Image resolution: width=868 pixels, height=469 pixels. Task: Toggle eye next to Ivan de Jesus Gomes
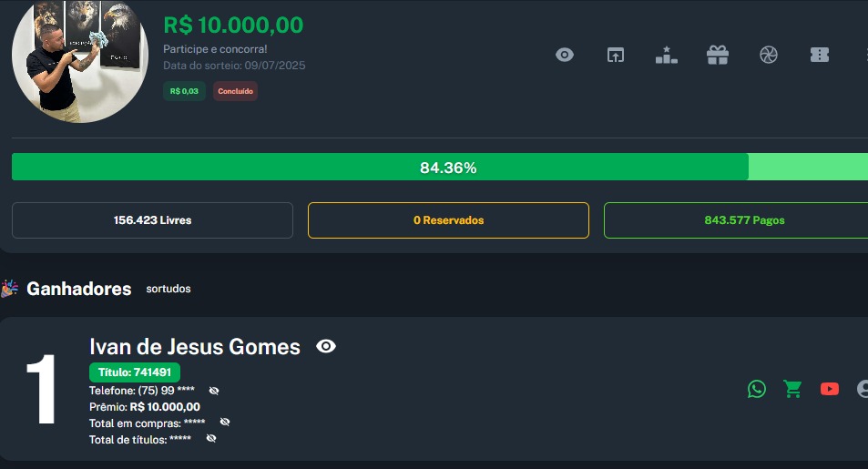(x=326, y=346)
